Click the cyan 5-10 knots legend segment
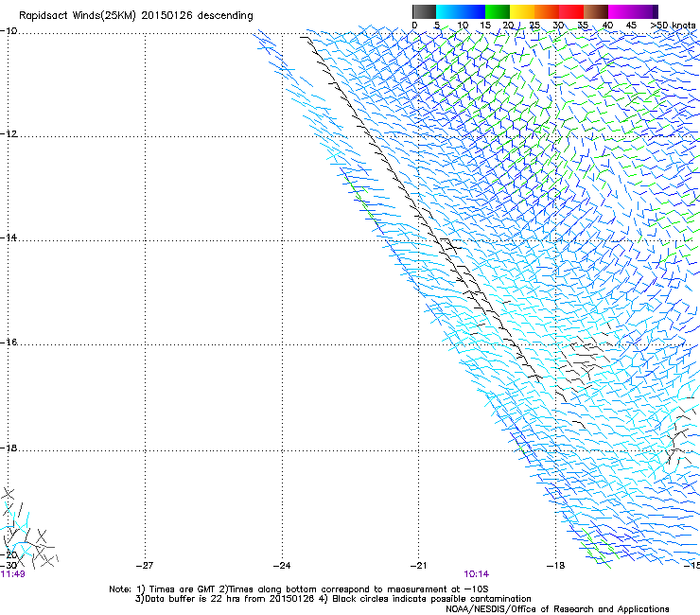700x615 pixels. coord(448,11)
